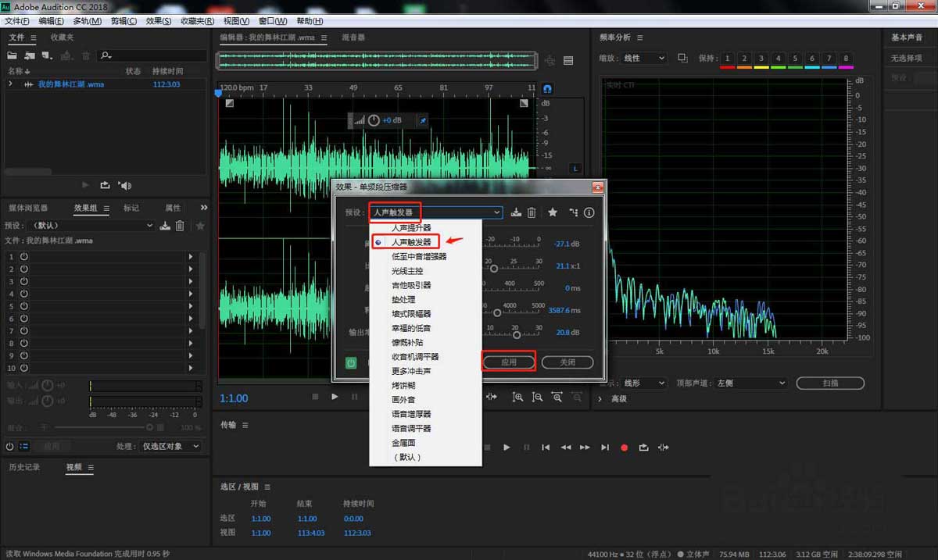Delete the compressor preset in the dialog
This screenshot has width=938, height=560.
pyautogui.click(x=532, y=212)
